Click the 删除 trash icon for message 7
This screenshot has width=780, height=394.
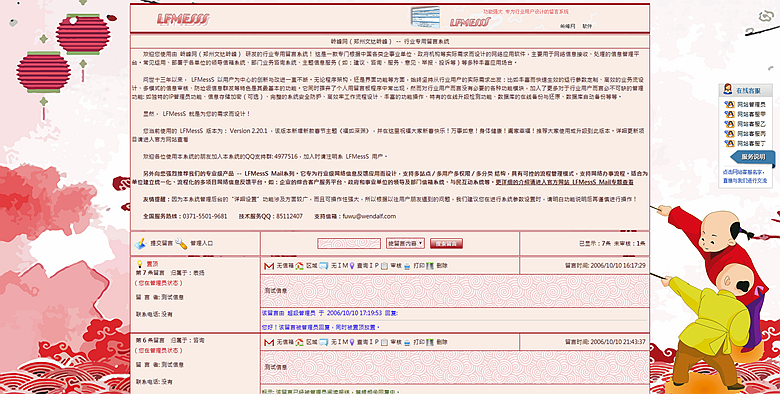430,266
